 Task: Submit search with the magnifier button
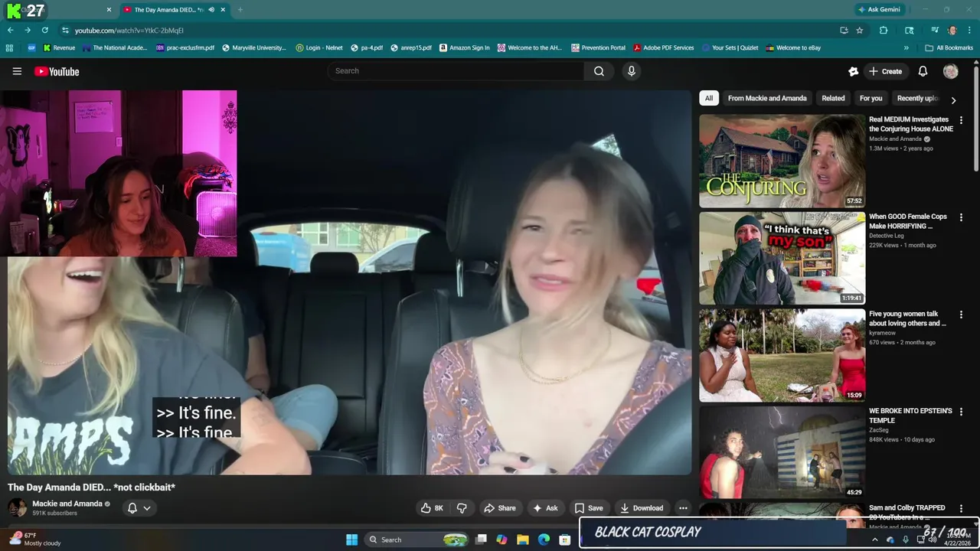tap(599, 71)
